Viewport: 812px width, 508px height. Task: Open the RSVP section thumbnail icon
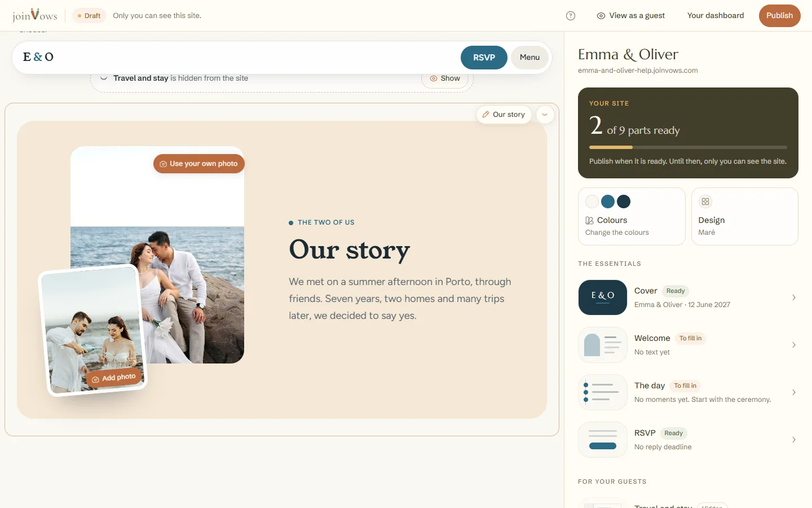click(x=603, y=440)
